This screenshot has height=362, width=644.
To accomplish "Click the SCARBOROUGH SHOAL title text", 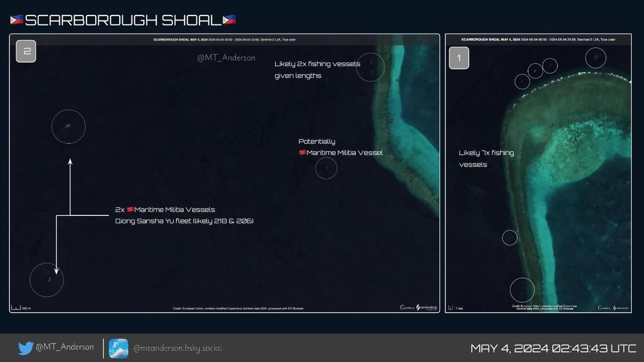I will [x=123, y=20].
